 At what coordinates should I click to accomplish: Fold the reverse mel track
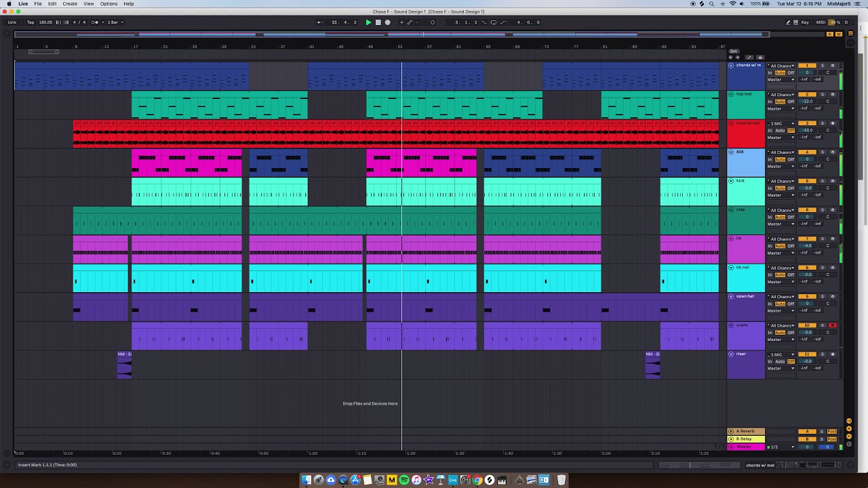(731, 123)
